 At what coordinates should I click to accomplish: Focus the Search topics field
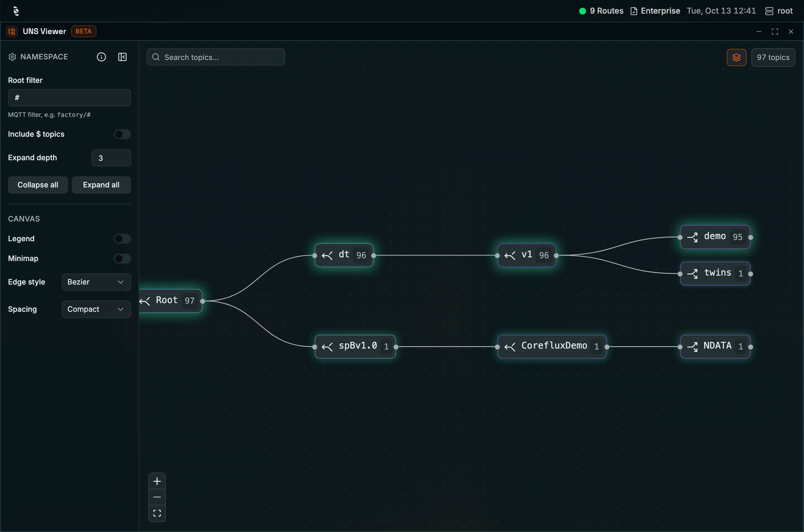216,57
